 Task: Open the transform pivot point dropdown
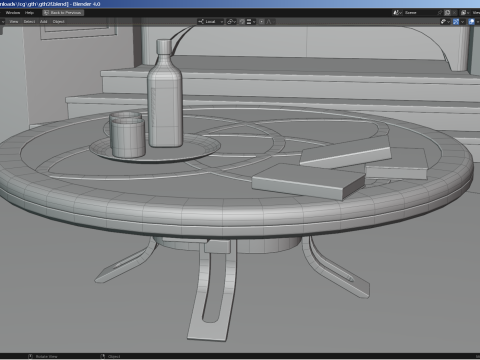coord(231,22)
